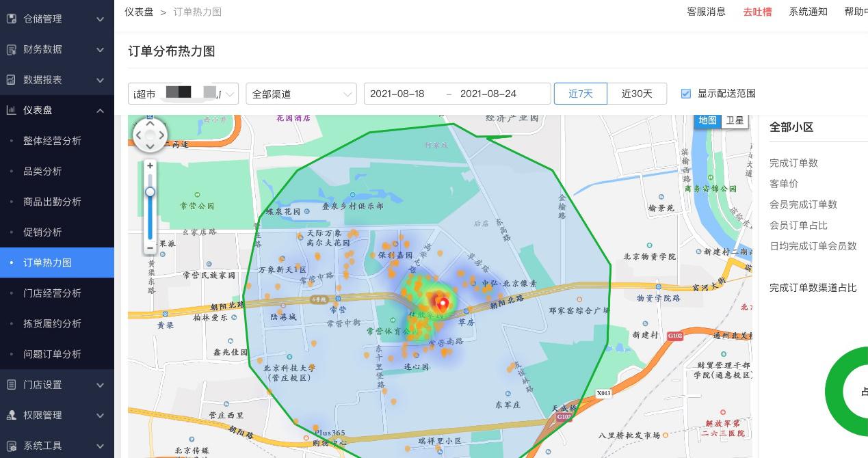Click 近7天 quick range button

[x=581, y=94]
